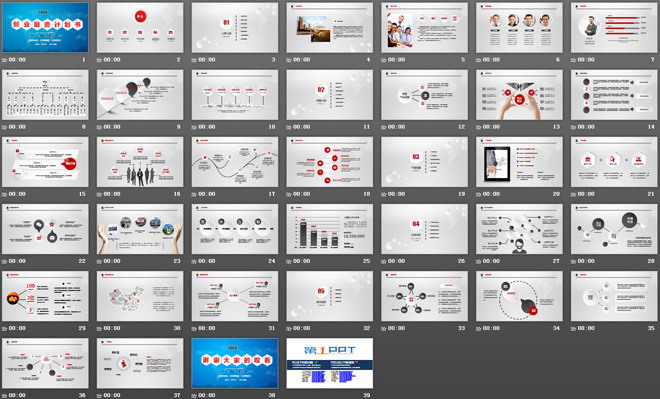Screen dimensions: 660x399
Task: Click the 00:00 timing under slide 4
Action: click(302, 60)
